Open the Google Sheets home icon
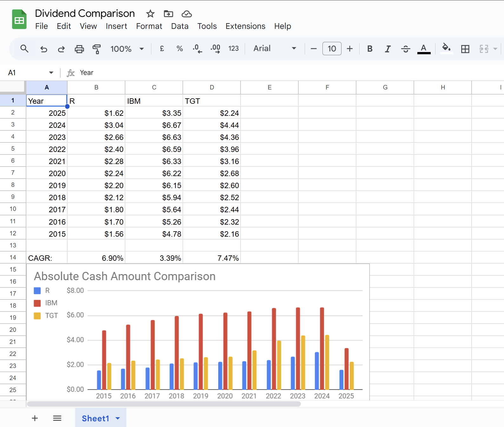Image resolution: width=504 pixels, height=427 pixels. [x=19, y=19]
